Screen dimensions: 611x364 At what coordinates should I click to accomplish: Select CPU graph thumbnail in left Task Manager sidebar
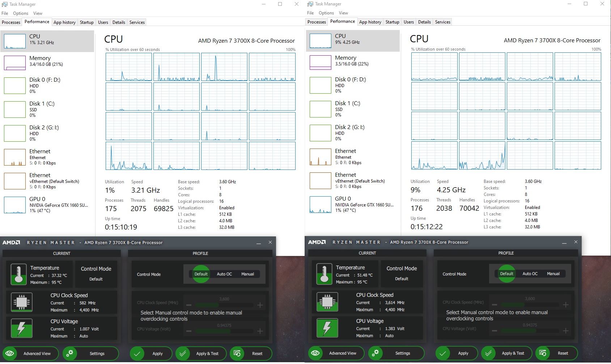[15, 41]
